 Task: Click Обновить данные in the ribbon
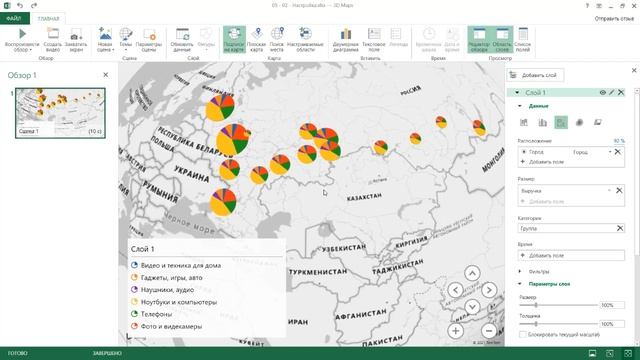[182, 40]
